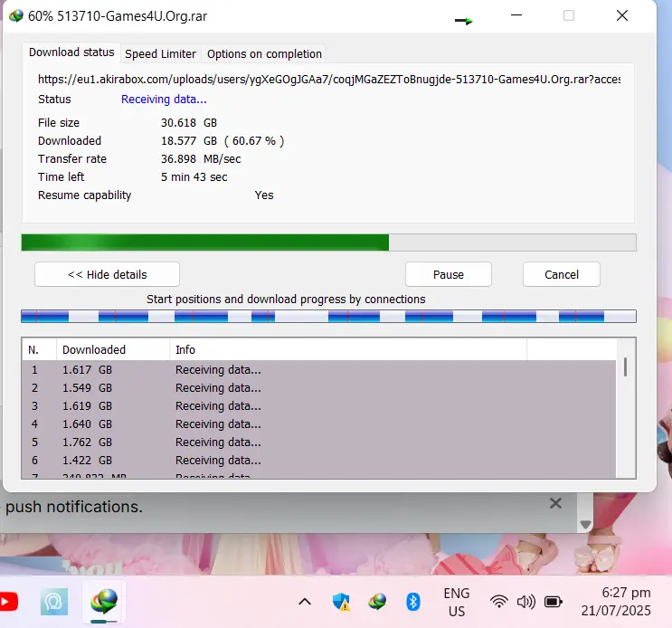Screen dimensions: 672x628
Task: Open Windows Security from the system tray
Action: [341, 602]
